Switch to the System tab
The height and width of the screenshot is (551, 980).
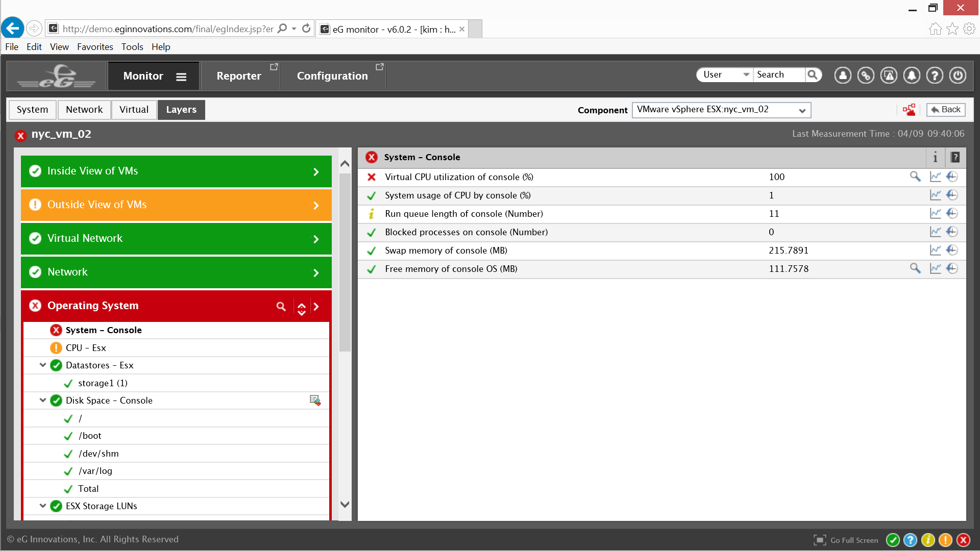pyautogui.click(x=32, y=110)
